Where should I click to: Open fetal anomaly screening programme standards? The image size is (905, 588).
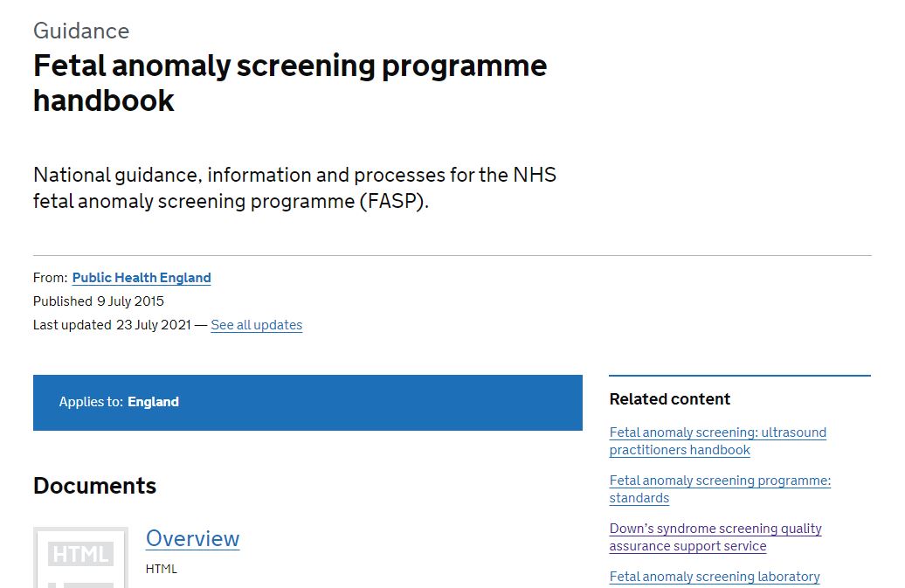pos(719,488)
